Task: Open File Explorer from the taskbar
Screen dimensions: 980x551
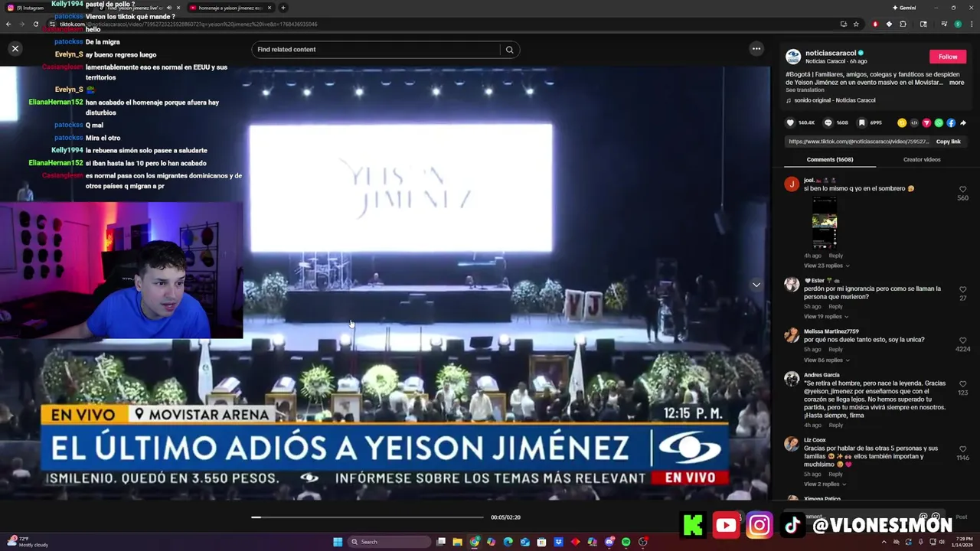Action: click(457, 542)
